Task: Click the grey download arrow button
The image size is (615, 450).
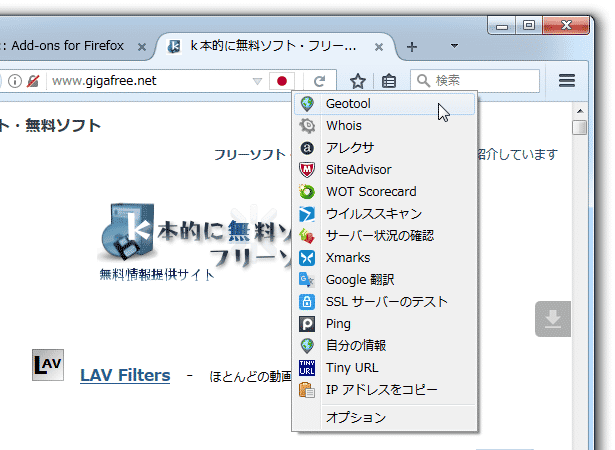Action: point(553,319)
